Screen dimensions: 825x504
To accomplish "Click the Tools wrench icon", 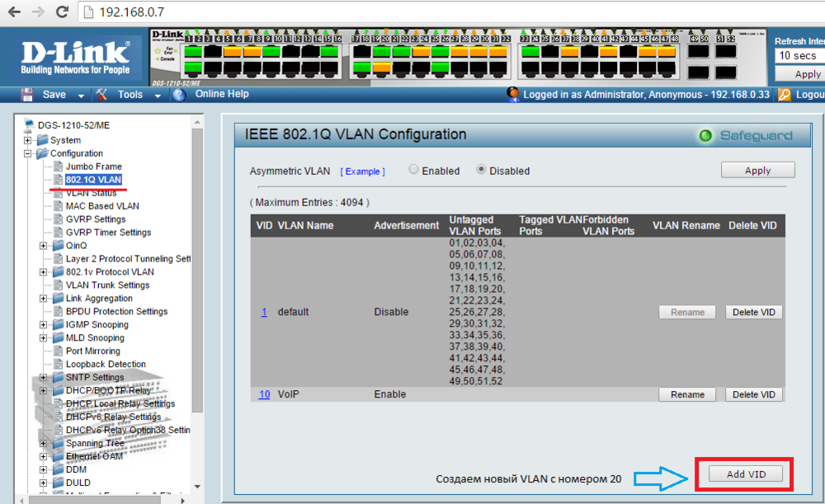I will 102,95.
